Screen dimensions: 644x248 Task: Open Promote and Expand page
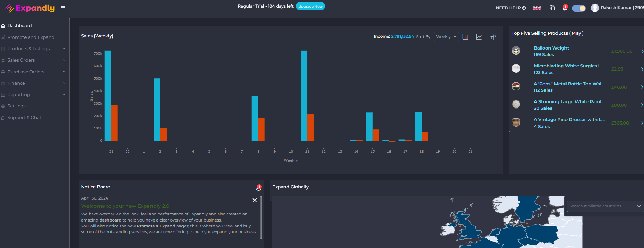tap(31, 37)
